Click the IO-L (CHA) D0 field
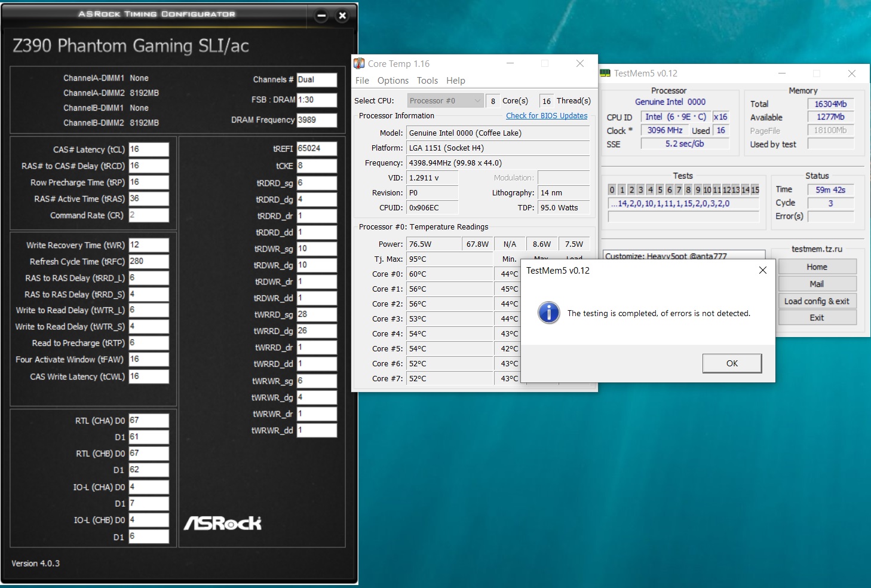Viewport: 871px width, 588px height. click(x=149, y=487)
